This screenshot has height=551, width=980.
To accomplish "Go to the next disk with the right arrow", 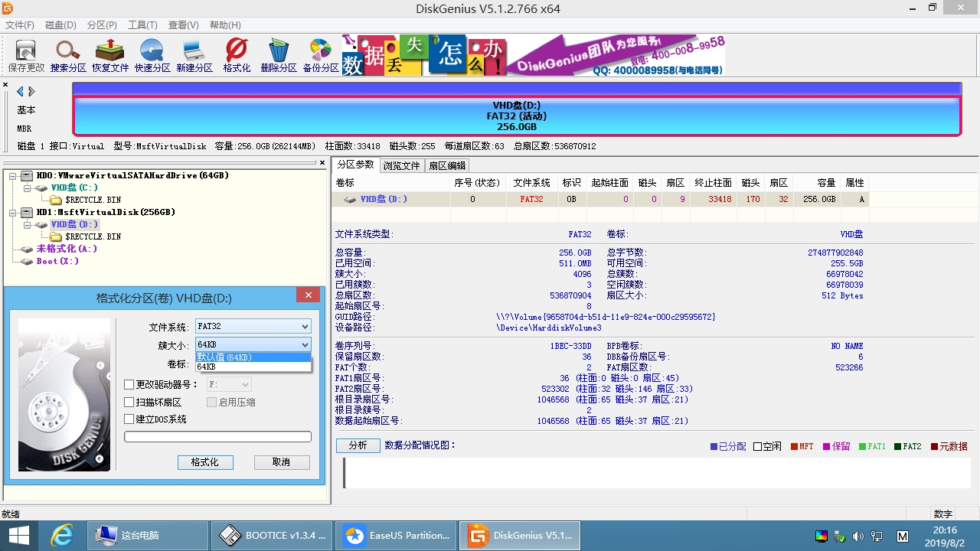I will point(31,91).
